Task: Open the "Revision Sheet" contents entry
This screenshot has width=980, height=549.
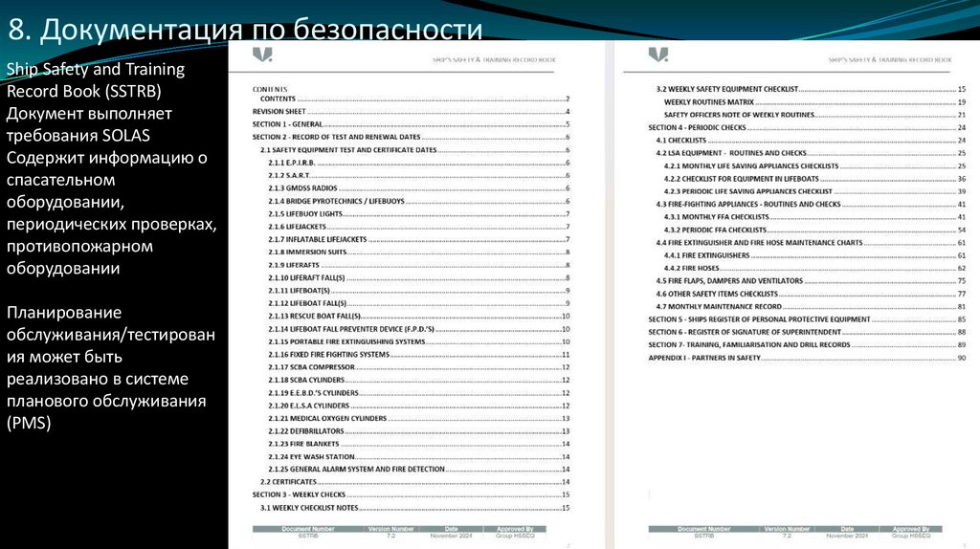Action: [411, 112]
